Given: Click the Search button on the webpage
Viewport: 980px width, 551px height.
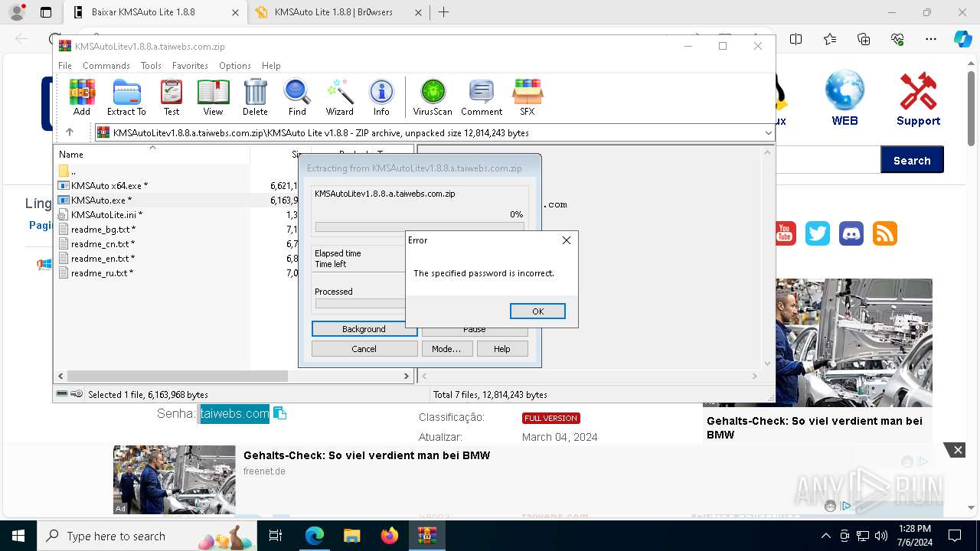Looking at the screenshot, I should pos(912,160).
